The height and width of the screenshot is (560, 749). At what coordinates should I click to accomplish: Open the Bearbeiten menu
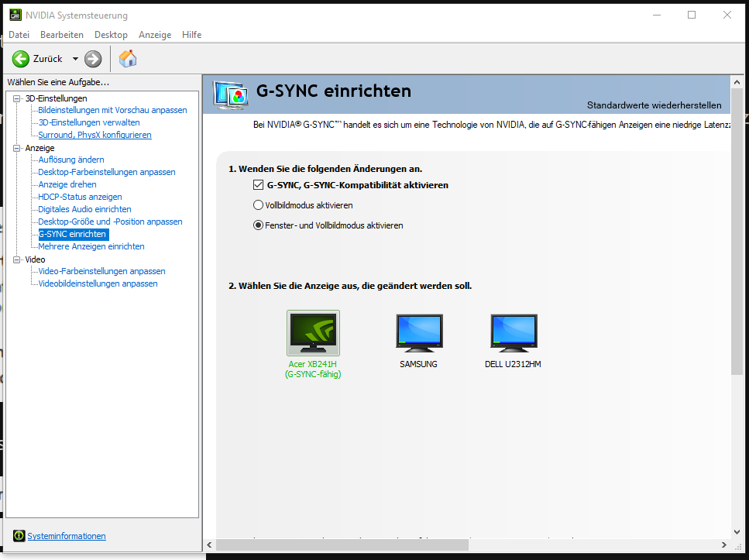pos(62,34)
